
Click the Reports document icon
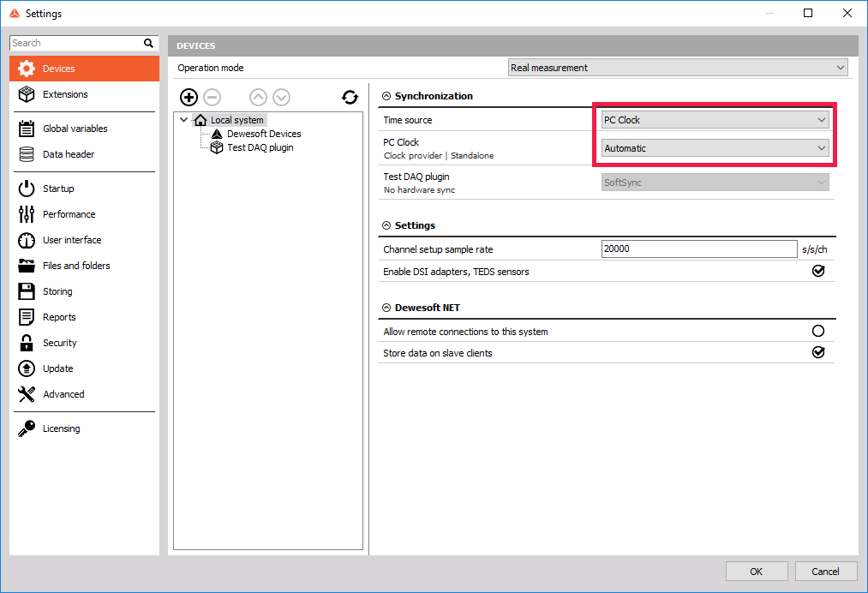(x=26, y=317)
